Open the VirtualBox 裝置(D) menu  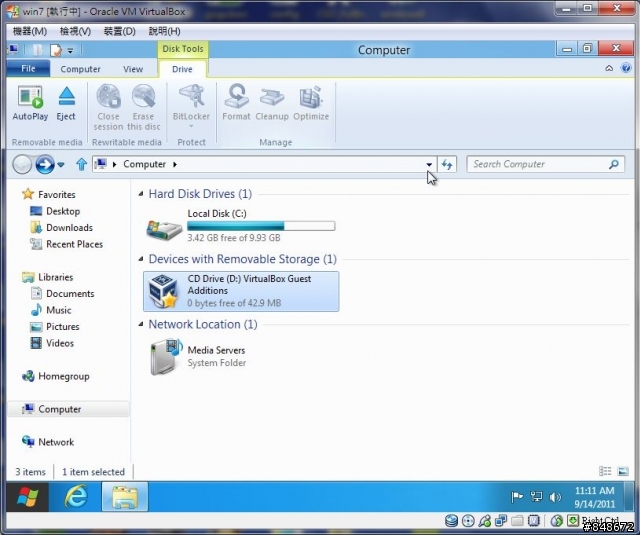coord(119,31)
